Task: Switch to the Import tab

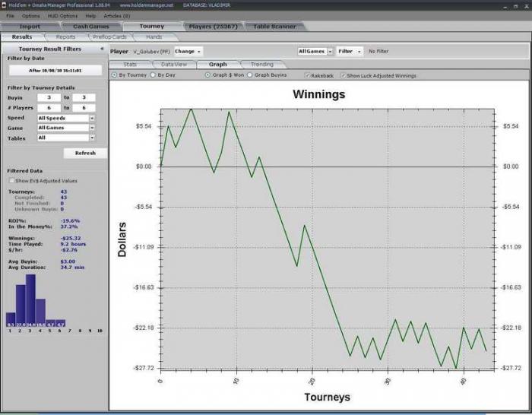Action: [x=30, y=27]
